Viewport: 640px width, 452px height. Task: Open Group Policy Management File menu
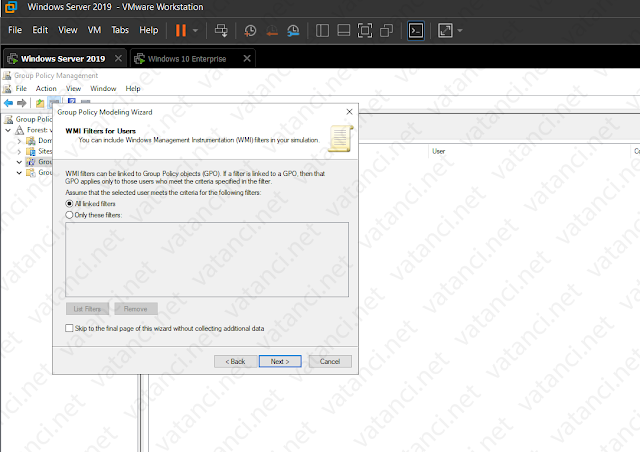[x=21, y=89]
